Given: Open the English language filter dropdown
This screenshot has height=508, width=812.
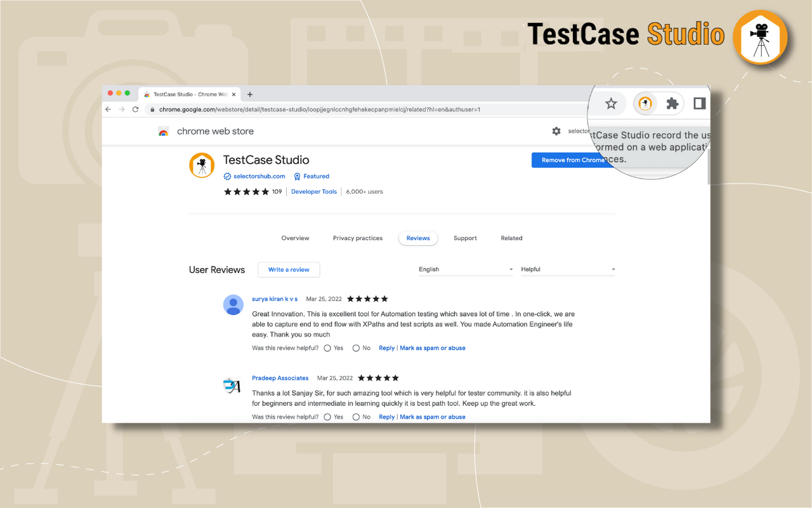Looking at the screenshot, I should (465, 269).
